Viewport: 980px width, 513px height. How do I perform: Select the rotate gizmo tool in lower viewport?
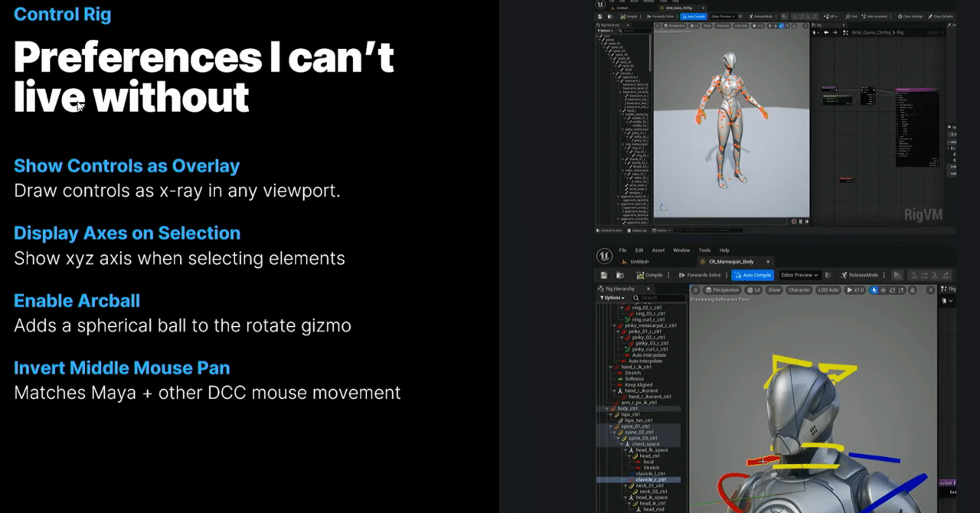[892, 290]
